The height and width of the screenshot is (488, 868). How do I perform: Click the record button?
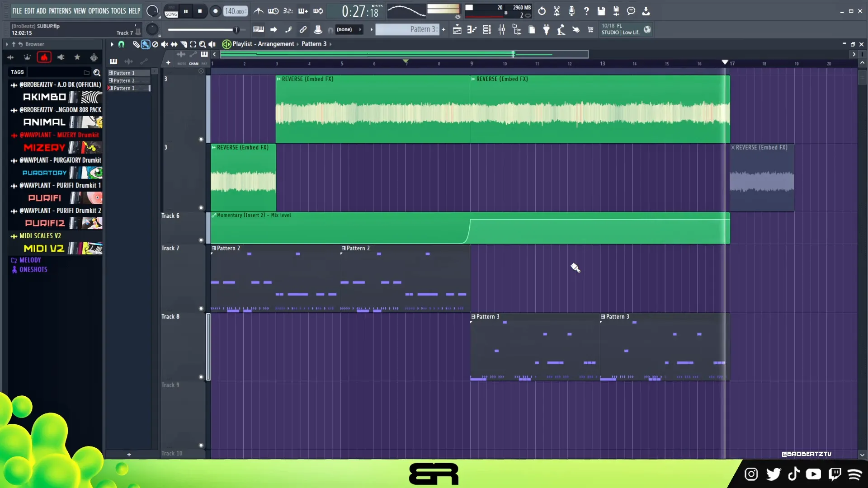coord(216,11)
